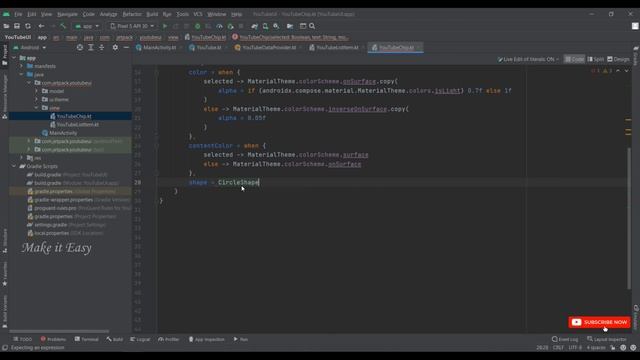Select YouTubeListItem.kt in project tree
The image size is (640, 360).
(x=78, y=124)
